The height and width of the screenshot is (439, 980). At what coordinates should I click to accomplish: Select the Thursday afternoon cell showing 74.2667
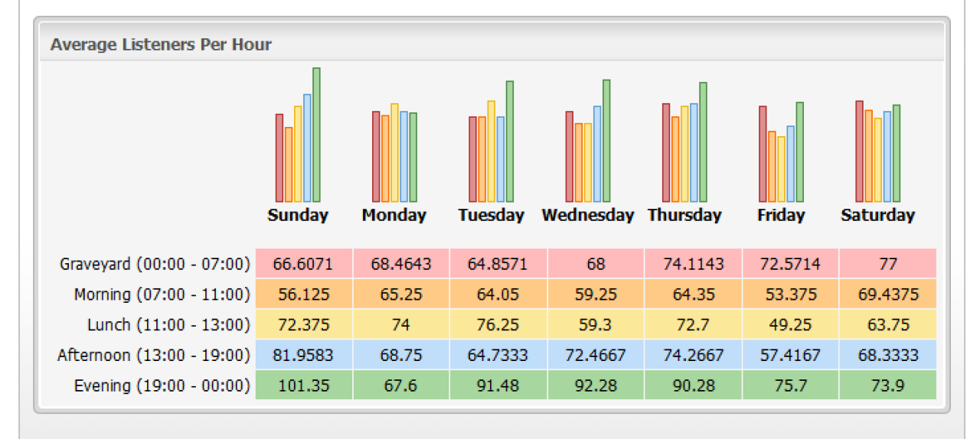point(693,356)
